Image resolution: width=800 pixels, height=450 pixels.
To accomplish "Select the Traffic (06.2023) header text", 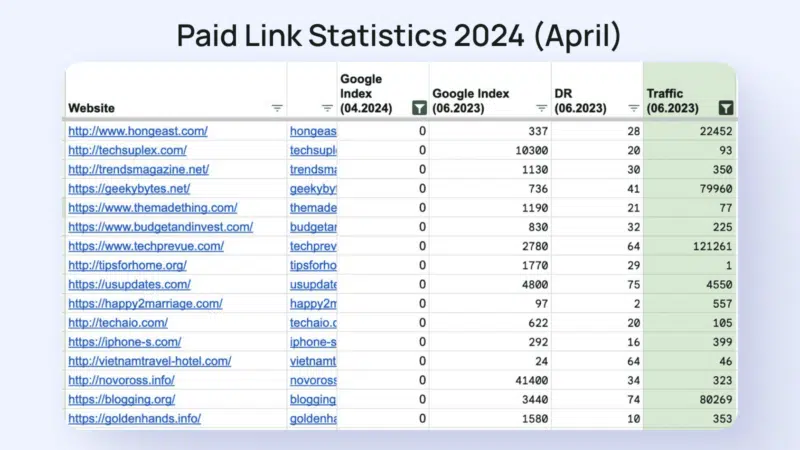I will (672, 101).
